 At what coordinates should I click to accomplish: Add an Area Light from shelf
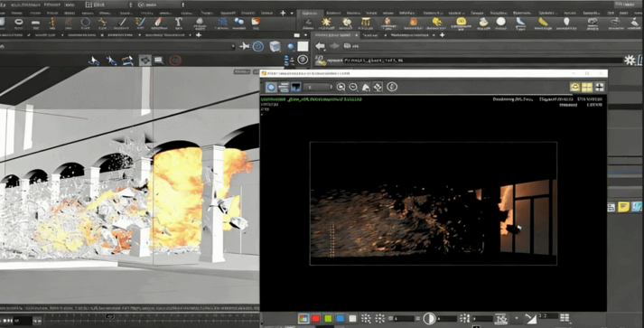(x=366, y=23)
